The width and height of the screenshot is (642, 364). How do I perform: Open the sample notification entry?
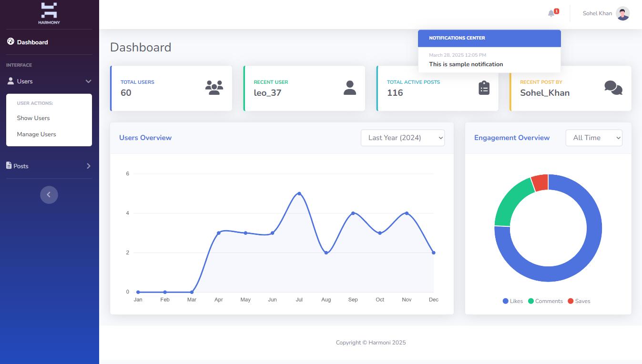pos(489,60)
